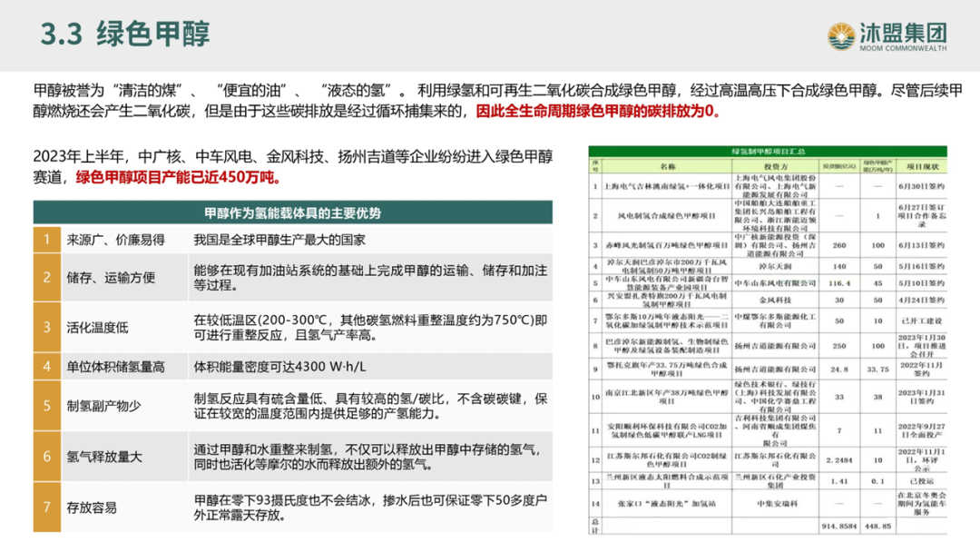This screenshot has width=980, height=552.
Task: Click status cell "6月13日签约"
Action: pos(922,245)
